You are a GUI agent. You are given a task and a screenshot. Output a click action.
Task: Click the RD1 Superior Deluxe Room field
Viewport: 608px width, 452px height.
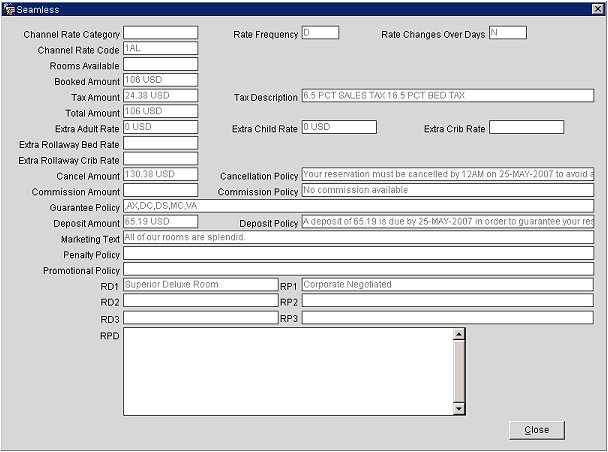coord(199,285)
